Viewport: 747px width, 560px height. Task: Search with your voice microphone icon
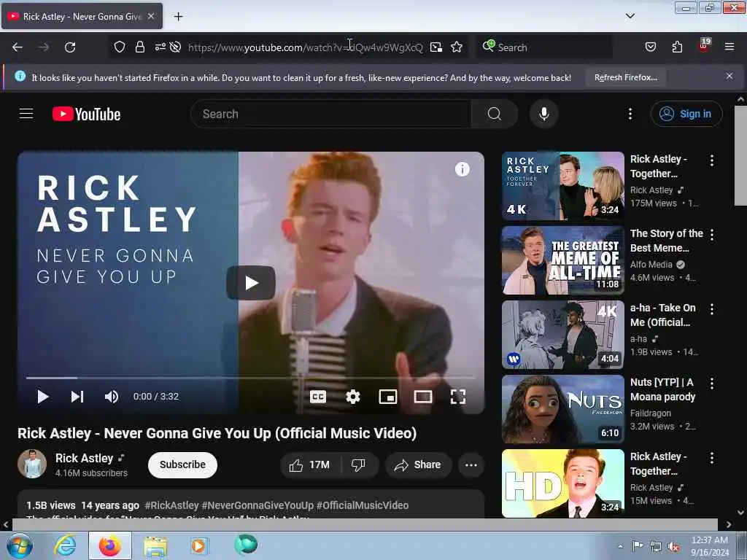pyautogui.click(x=543, y=114)
